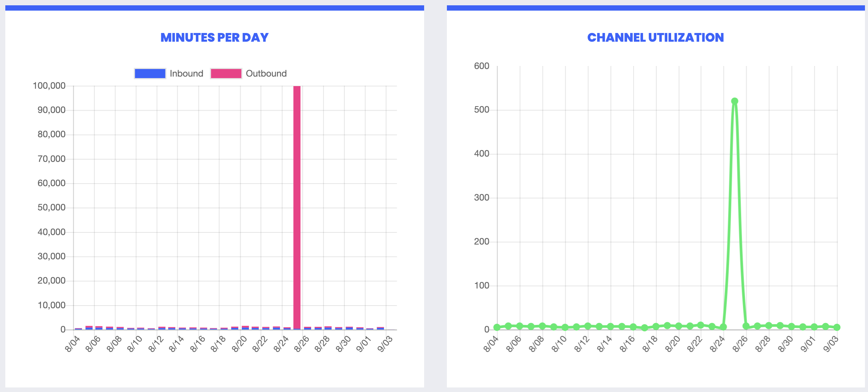Viewport: 868px width, 392px height.
Task: Click the 300 y-axis label
Action: (x=482, y=198)
